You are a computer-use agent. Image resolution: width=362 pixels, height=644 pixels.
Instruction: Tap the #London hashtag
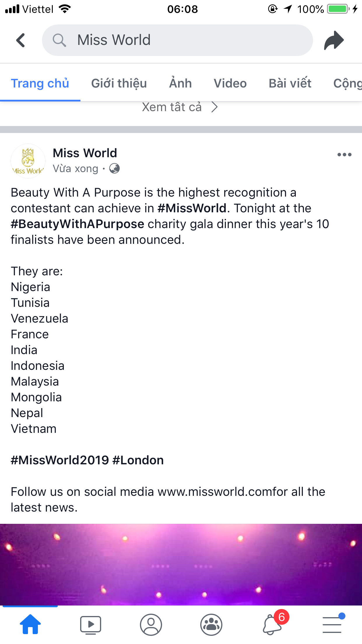[x=138, y=460]
